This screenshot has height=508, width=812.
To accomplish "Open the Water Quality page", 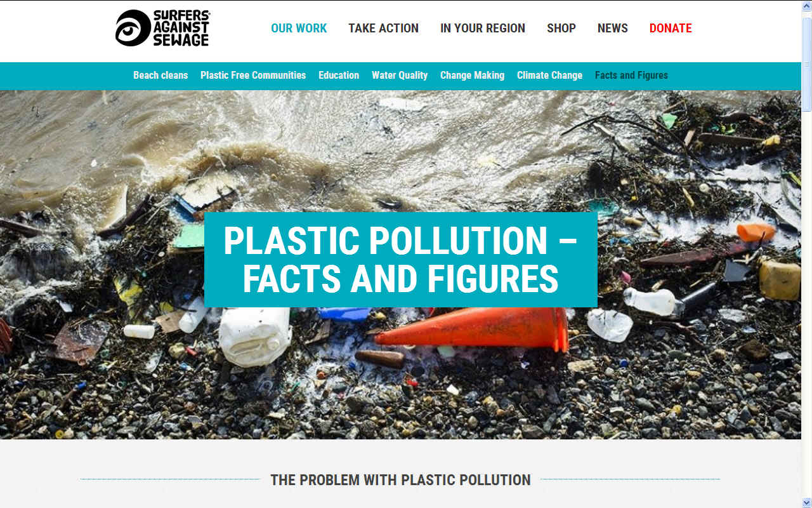I will pos(400,75).
